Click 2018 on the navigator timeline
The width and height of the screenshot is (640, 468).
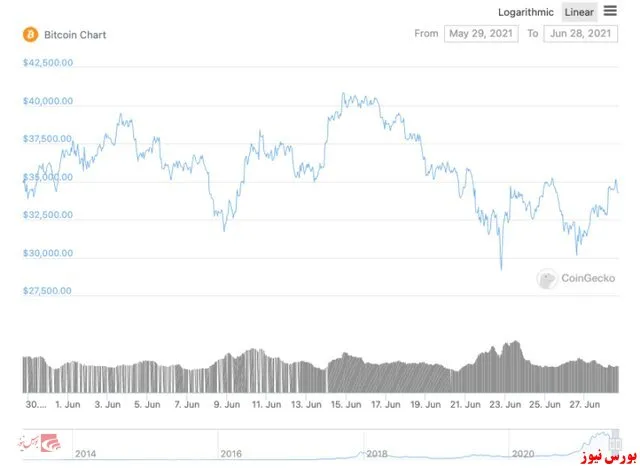[x=376, y=454]
